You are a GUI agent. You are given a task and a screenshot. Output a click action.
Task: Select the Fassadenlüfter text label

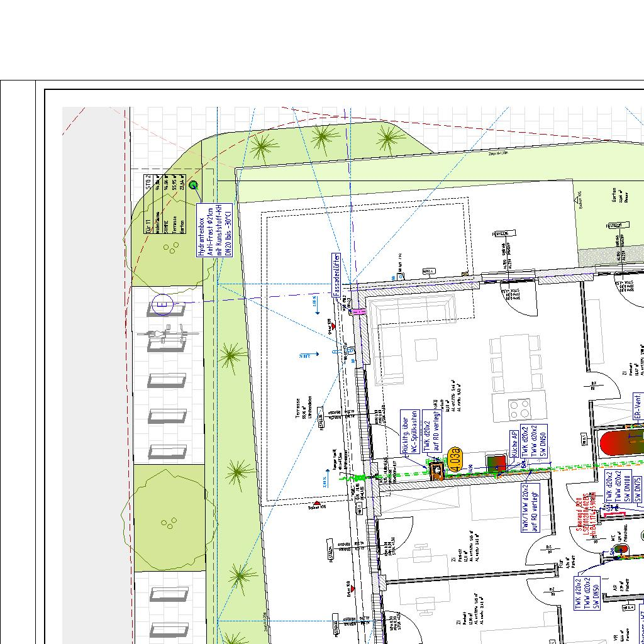coord(336,275)
